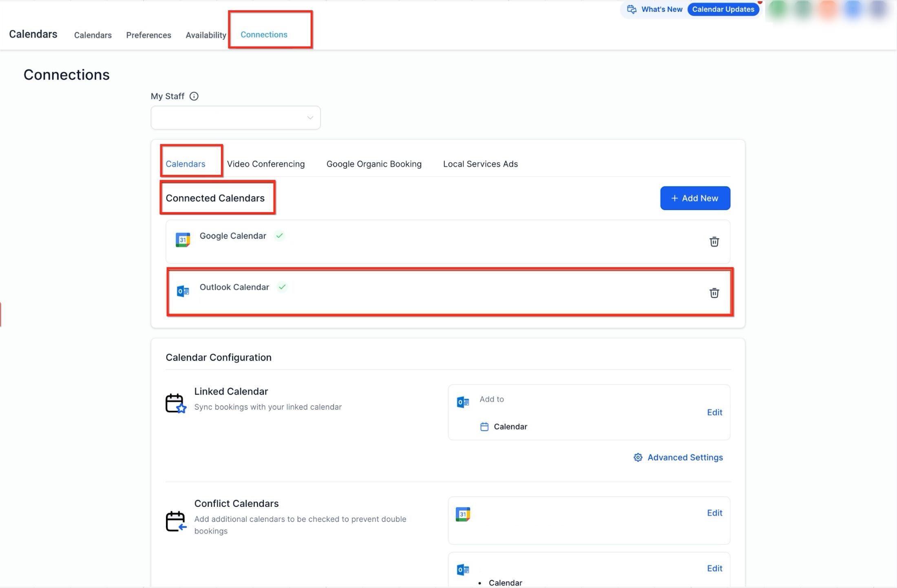Click the Calendar Updates badge
This screenshot has width=897, height=588.
pyautogui.click(x=723, y=9)
